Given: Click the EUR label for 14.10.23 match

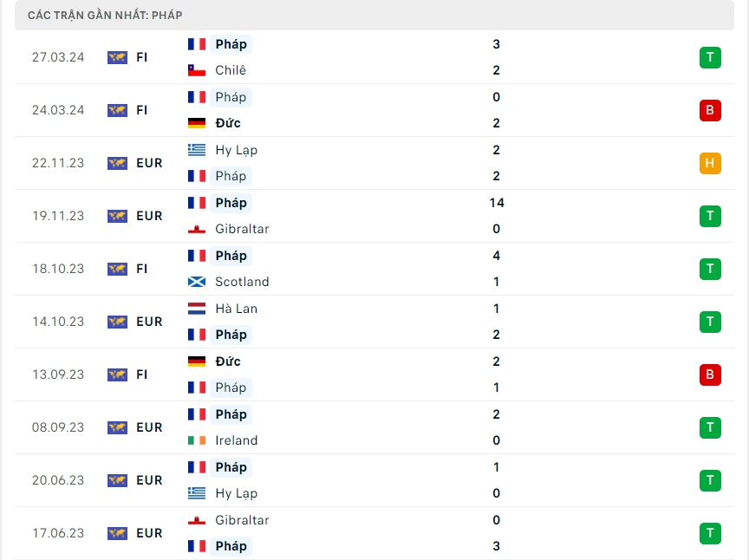Looking at the screenshot, I should pyautogui.click(x=149, y=322).
